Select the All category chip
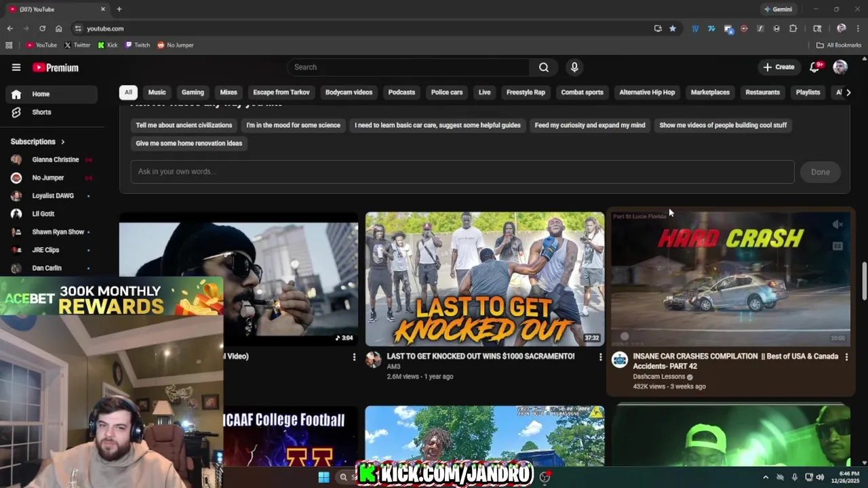868x488 pixels. 128,92
